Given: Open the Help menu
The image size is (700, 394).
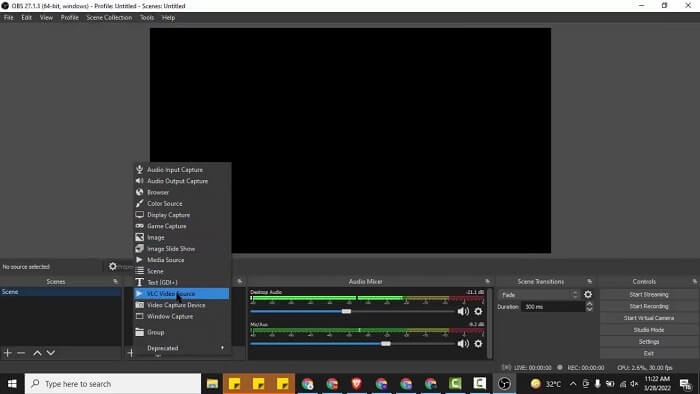Looking at the screenshot, I should click(x=168, y=18).
